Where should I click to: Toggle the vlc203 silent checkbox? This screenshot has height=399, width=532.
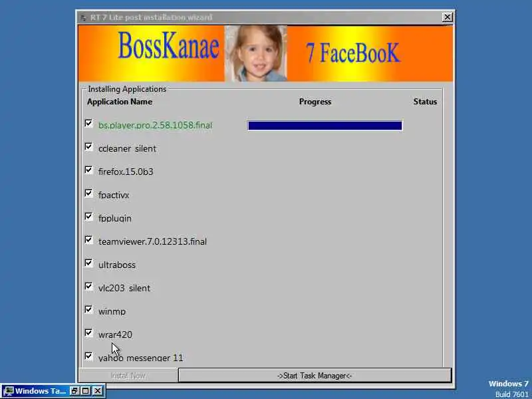(88, 287)
